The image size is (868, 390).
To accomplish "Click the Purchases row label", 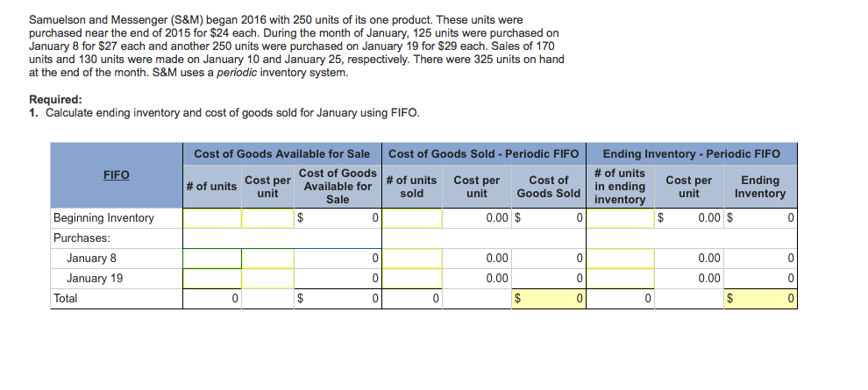I will pos(80,238).
